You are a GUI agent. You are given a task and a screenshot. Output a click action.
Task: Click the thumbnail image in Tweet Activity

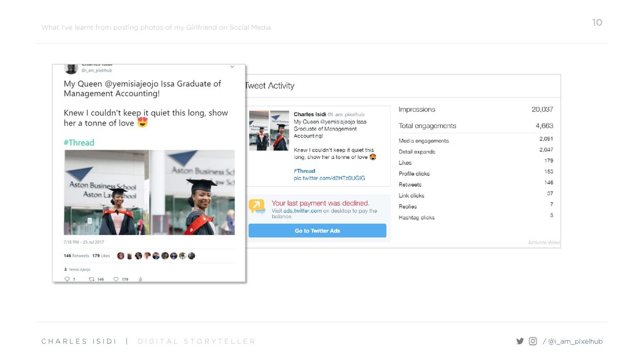(269, 131)
